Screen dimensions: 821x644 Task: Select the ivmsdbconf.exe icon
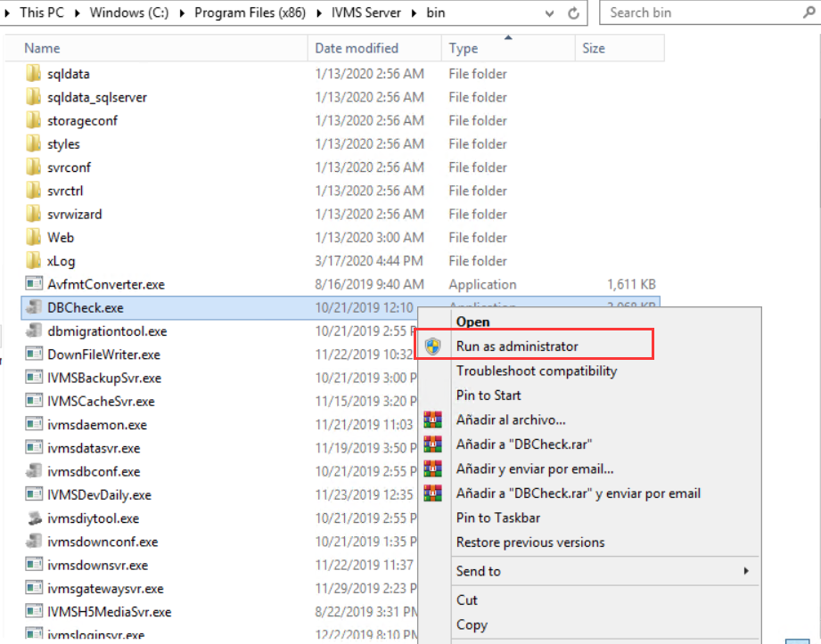tap(34, 471)
